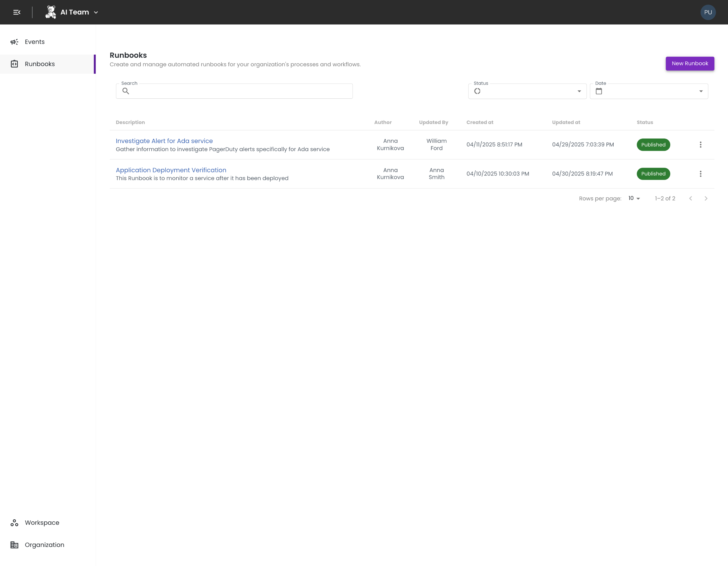
Task: Click the Organization building icon
Action: 14,545
